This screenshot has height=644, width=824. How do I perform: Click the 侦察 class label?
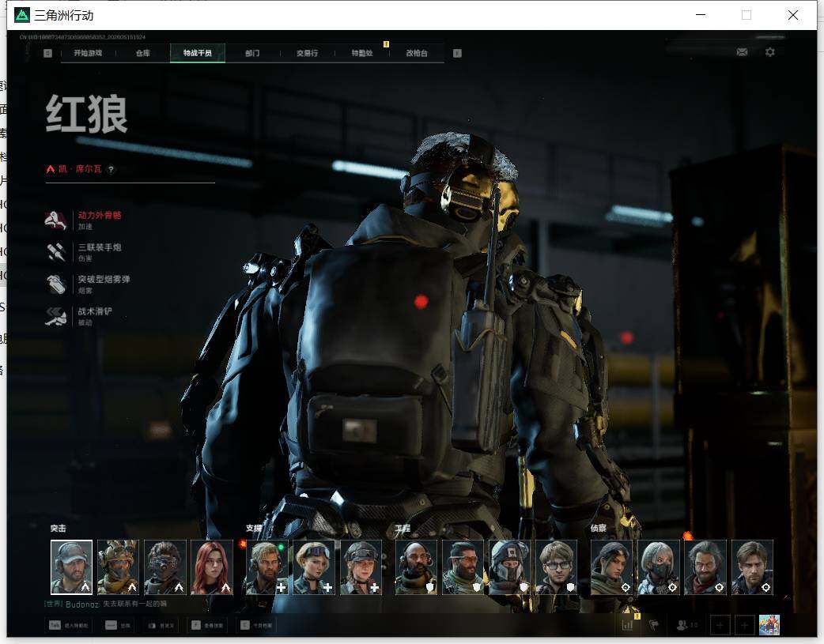click(x=599, y=529)
